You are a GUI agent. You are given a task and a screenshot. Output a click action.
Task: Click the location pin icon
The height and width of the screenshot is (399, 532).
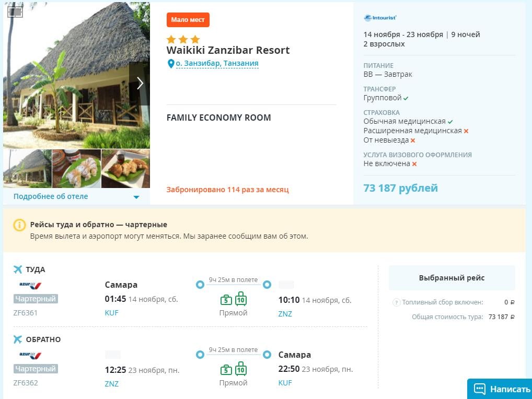[x=170, y=64]
